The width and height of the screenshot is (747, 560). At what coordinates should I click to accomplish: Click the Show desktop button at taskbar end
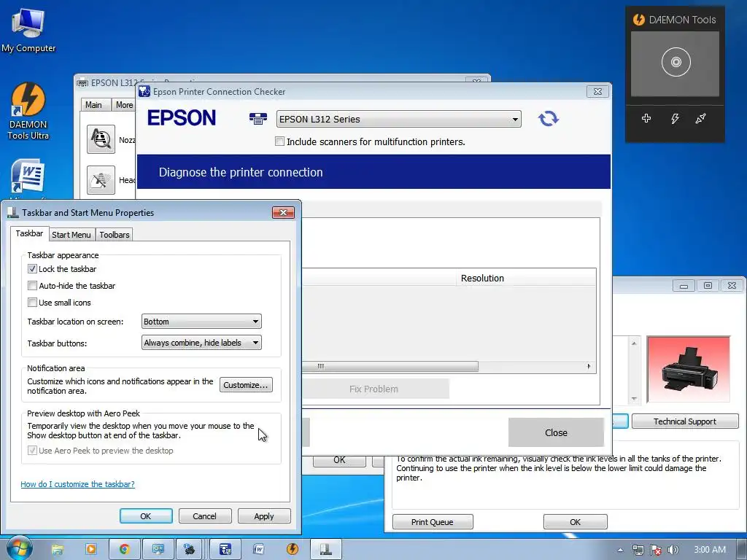(742, 549)
